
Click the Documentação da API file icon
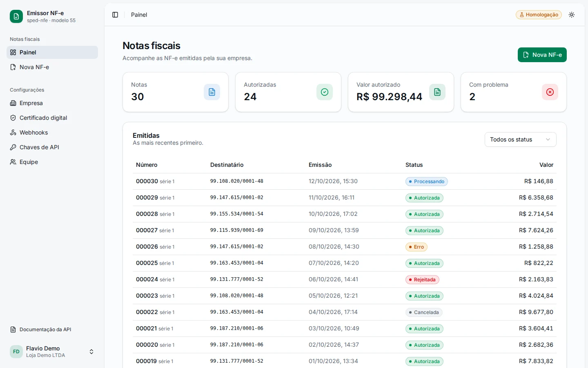click(13, 330)
